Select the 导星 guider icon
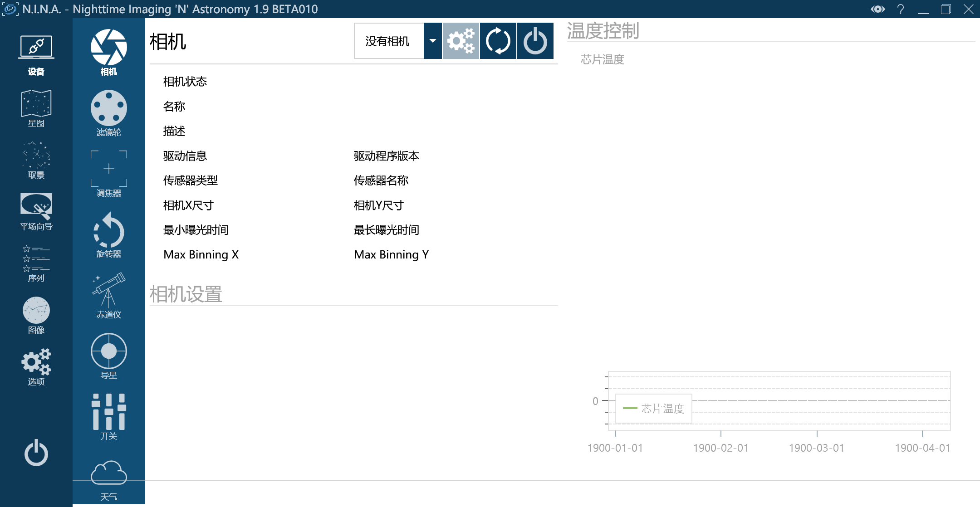Viewport: 980px width, 507px height. (109, 356)
